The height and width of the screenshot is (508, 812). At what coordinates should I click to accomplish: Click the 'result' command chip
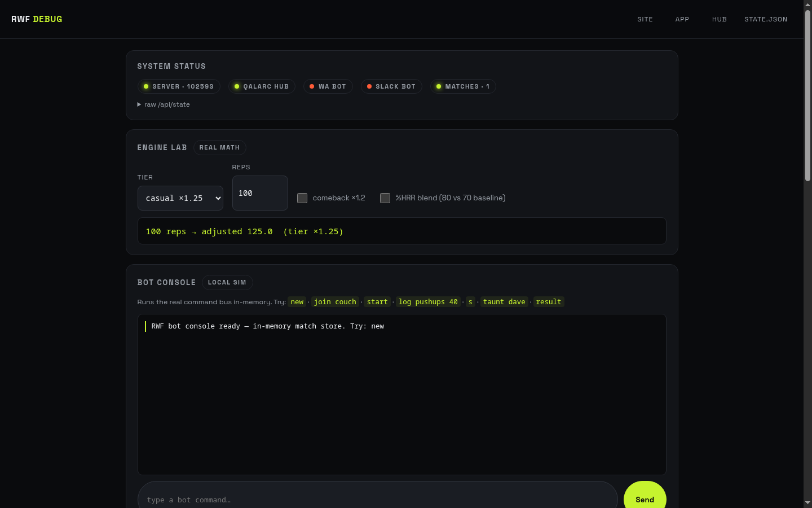point(549,302)
